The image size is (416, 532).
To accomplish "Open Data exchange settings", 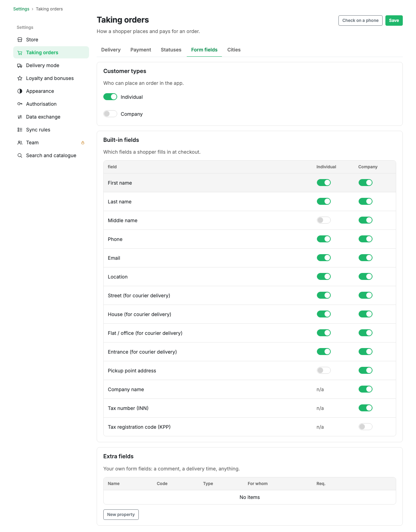I will 51,117.
